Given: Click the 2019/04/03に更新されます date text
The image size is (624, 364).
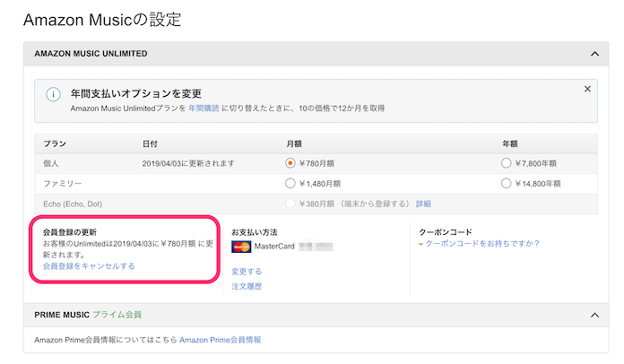Looking at the screenshot, I should pos(188,163).
